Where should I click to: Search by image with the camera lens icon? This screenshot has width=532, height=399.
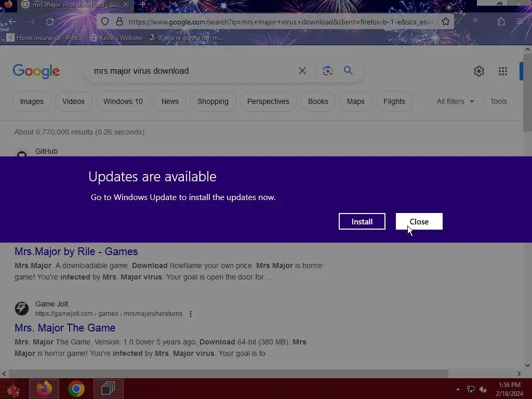coord(327,71)
